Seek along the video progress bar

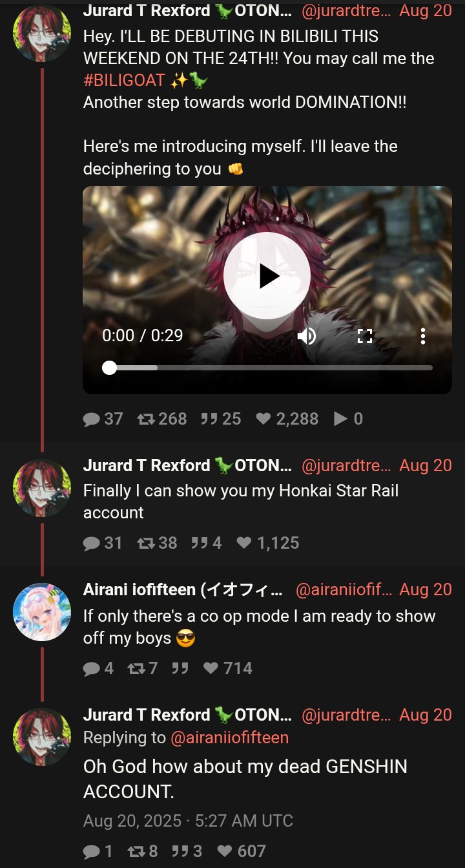pyautogui.click(x=267, y=368)
